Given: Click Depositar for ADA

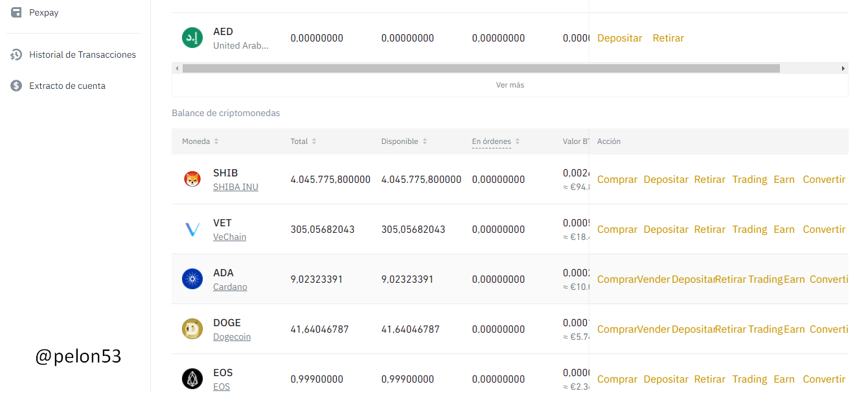Looking at the screenshot, I should 693,280.
